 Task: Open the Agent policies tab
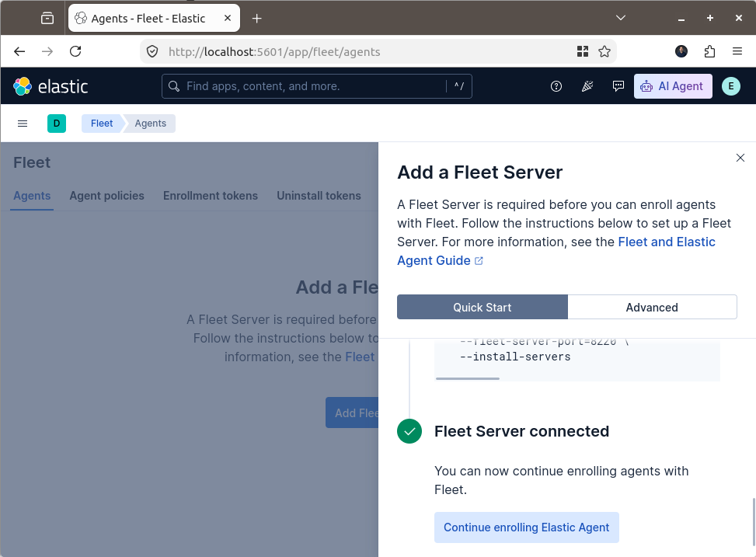[x=107, y=196]
